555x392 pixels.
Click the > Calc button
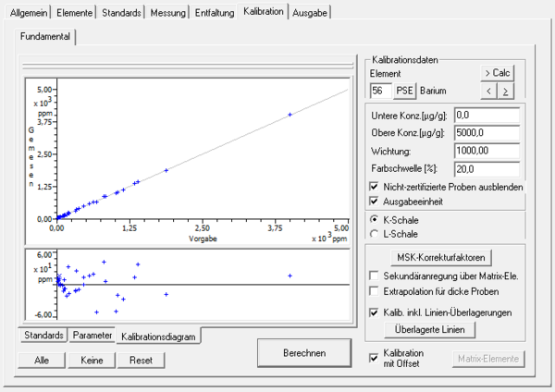[x=497, y=73]
